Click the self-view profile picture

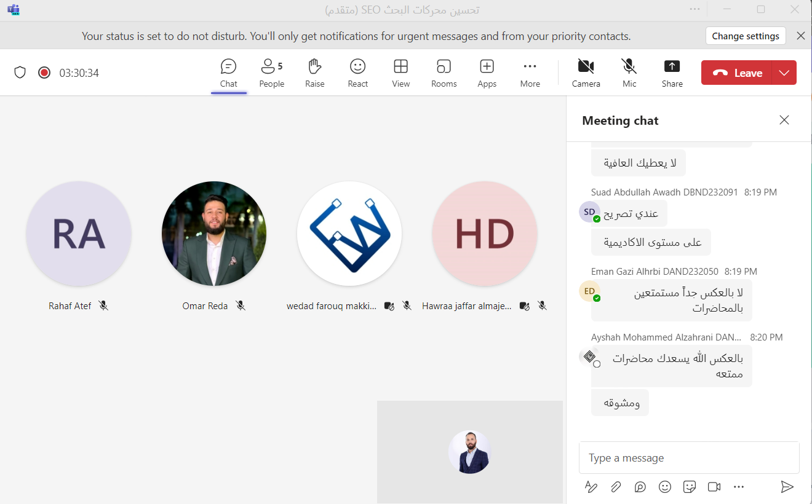(469, 452)
